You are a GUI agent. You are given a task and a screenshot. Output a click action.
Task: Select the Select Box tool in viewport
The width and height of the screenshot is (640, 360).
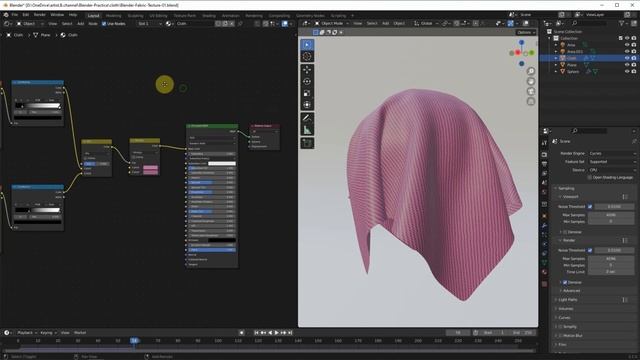[307, 44]
